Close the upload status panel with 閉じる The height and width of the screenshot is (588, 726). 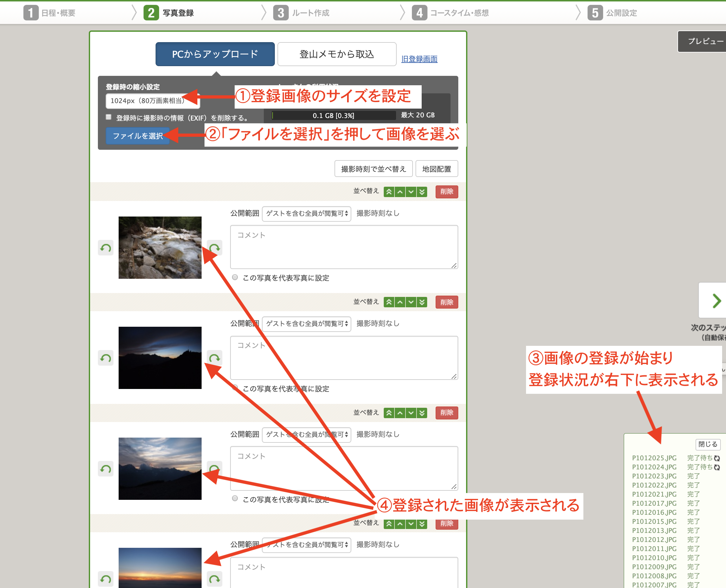point(708,444)
